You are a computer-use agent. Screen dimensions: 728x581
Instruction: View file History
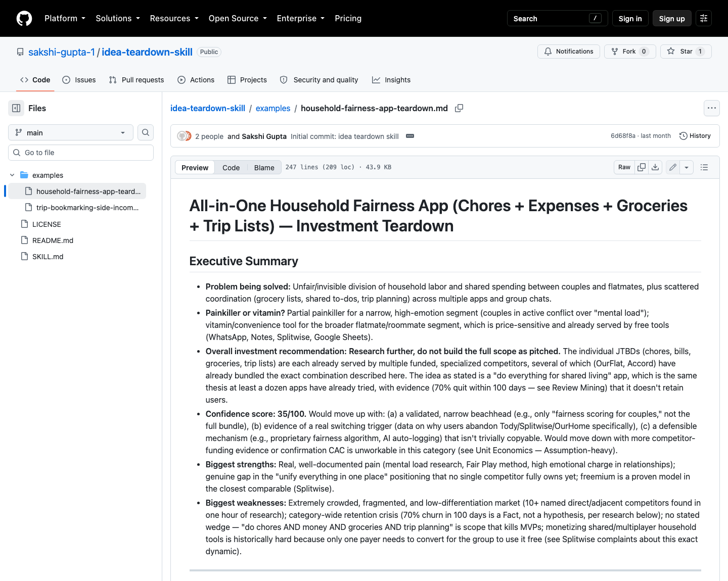[x=695, y=136]
